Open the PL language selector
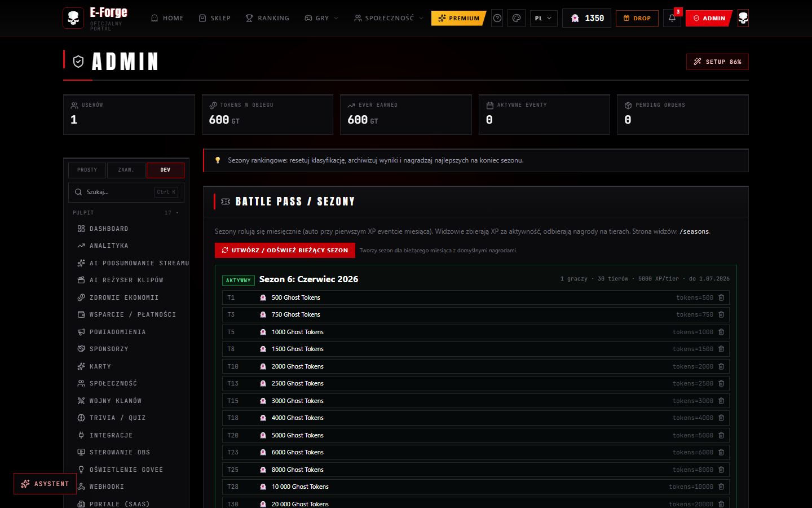812x508 pixels. pyautogui.click(x=544, y=18)
